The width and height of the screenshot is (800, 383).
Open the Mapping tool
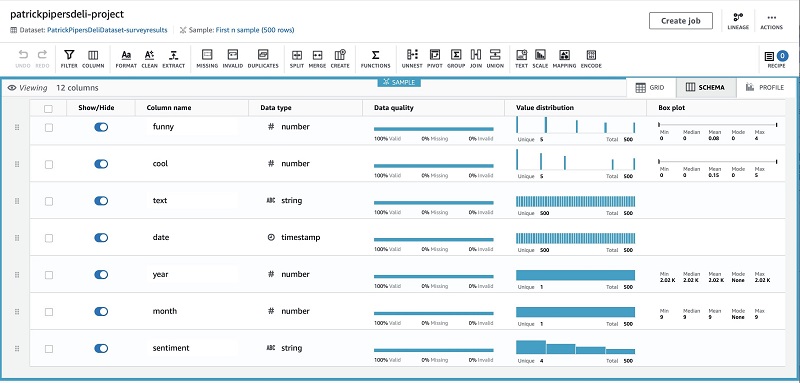click(x=564, y=58)
